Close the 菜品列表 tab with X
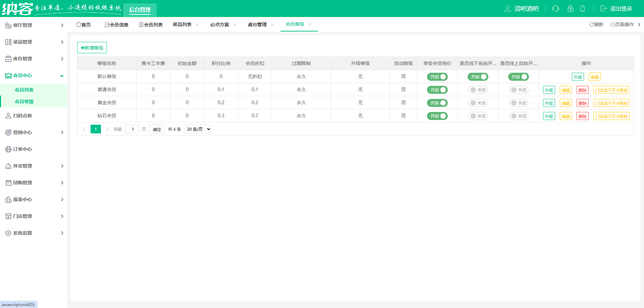644x308 pixels. tap(197, 24)
